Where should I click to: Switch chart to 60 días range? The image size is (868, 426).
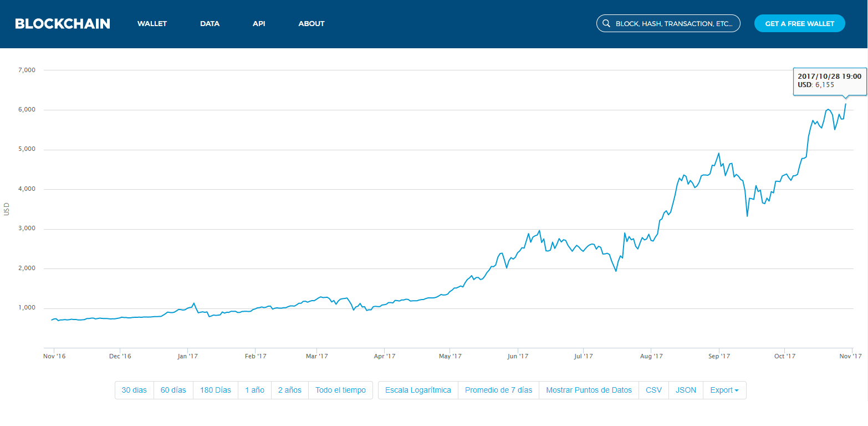pos(173,390)
